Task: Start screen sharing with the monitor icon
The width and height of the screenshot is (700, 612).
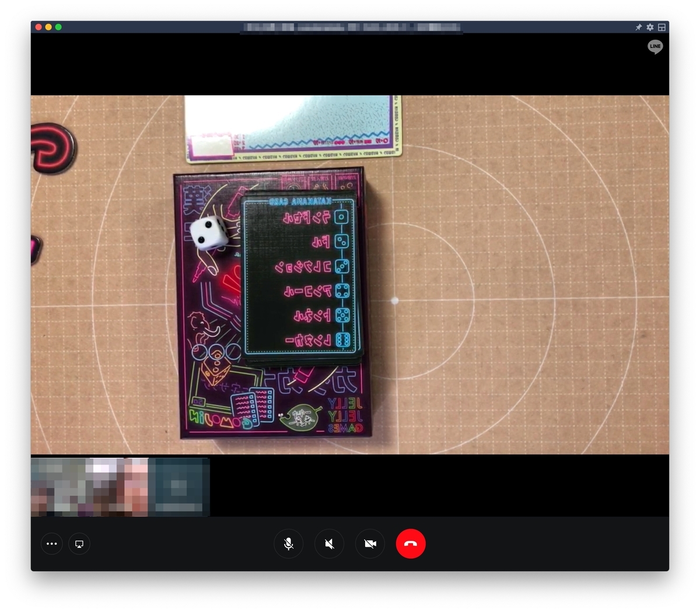Action: pos(79,544)
